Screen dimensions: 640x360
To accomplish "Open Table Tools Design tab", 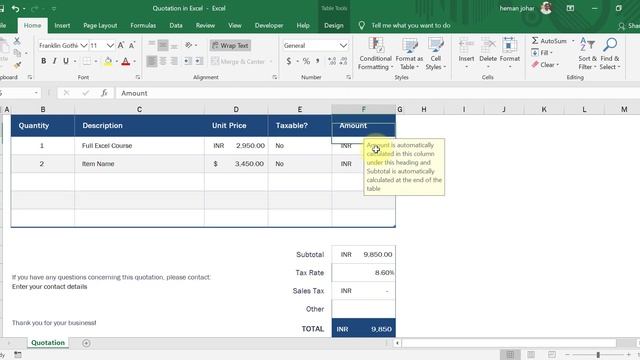I will 333,25.
